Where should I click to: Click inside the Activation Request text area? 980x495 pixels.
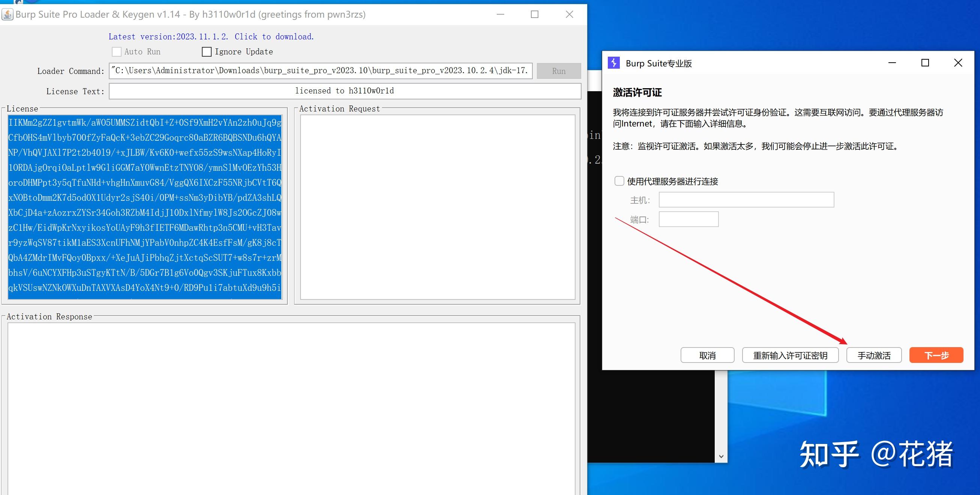(437, 207)
